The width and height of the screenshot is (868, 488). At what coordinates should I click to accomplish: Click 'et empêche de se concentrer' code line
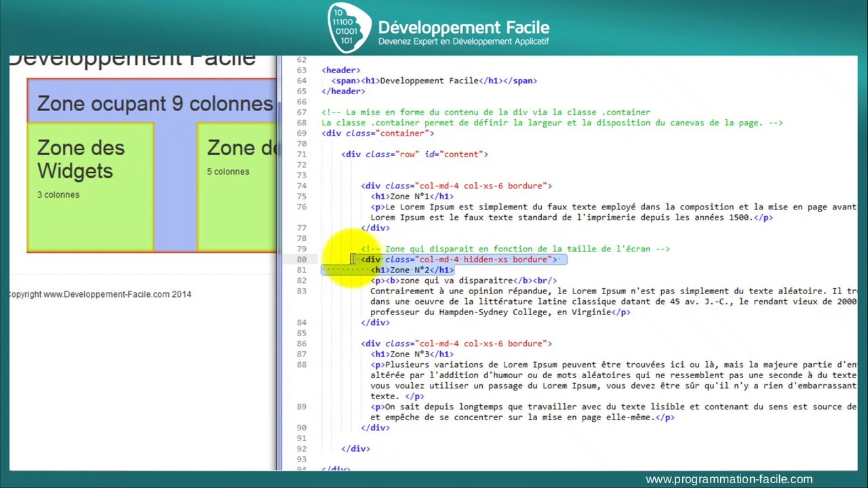(x=522, y=418)
